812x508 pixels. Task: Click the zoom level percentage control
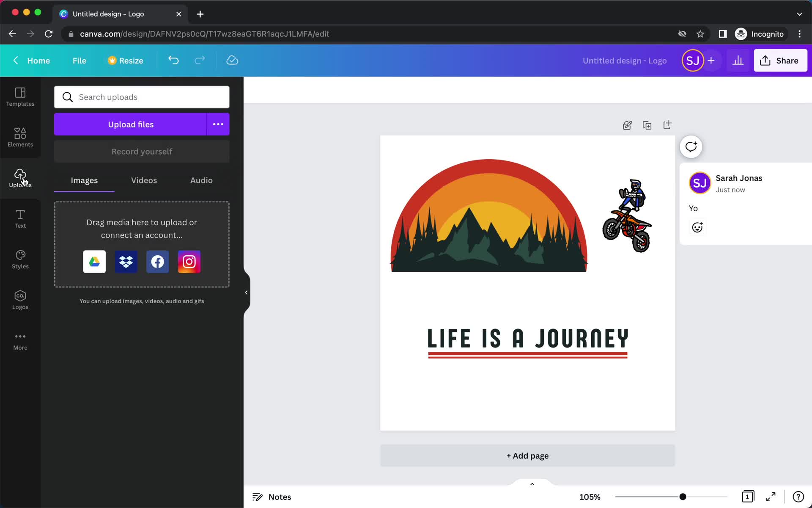pyautogui.click(x=589, y=496)
